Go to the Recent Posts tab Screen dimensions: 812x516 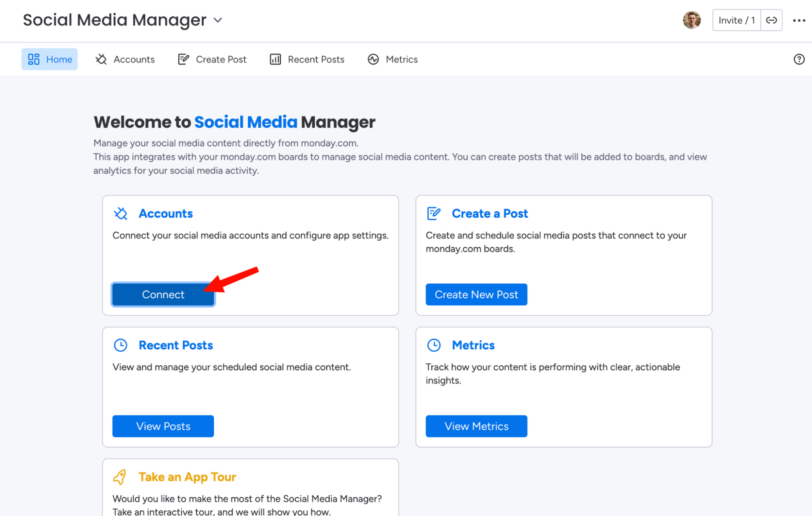[307, 59]
